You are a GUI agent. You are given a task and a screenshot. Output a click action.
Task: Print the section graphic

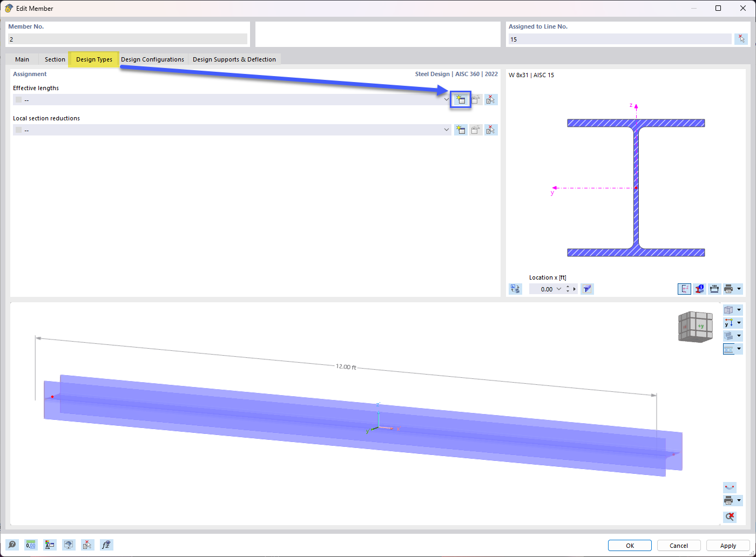pyautogui.click(x=728, y=289)
